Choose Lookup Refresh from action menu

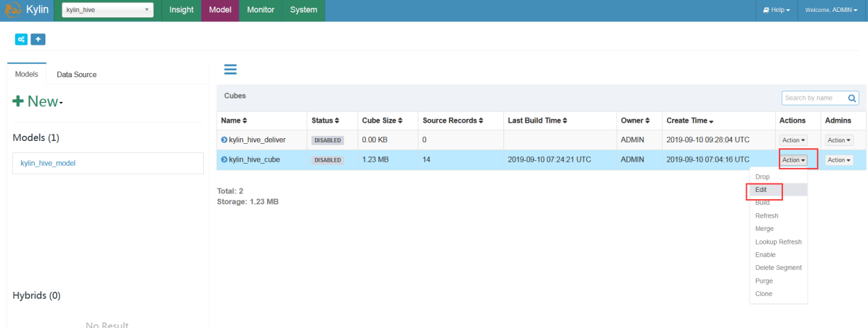tap(778, 242)
